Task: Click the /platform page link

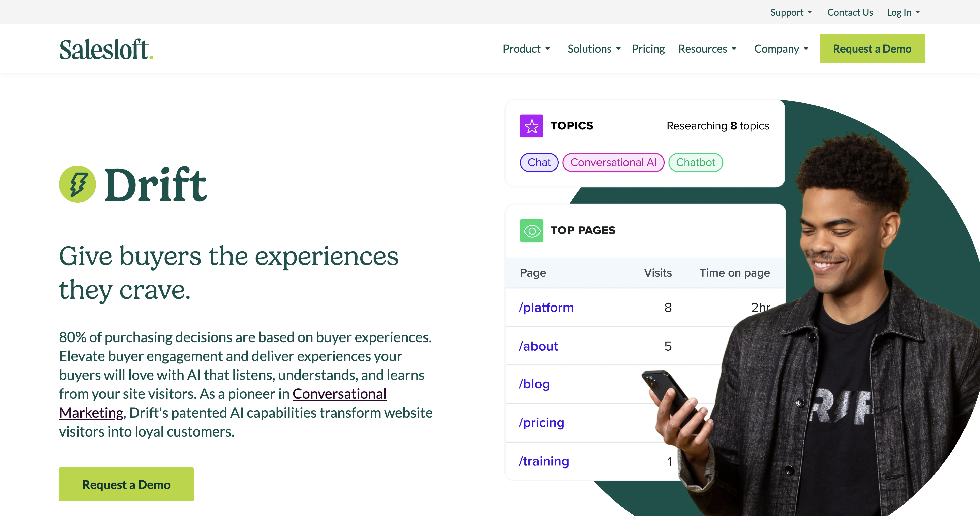Action: click(x=546, y=307)
